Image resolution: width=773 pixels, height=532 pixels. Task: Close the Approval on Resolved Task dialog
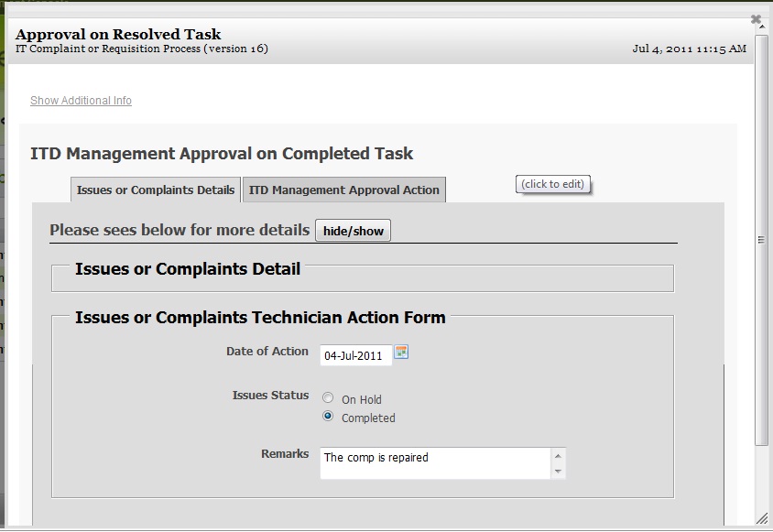(756, 18)
